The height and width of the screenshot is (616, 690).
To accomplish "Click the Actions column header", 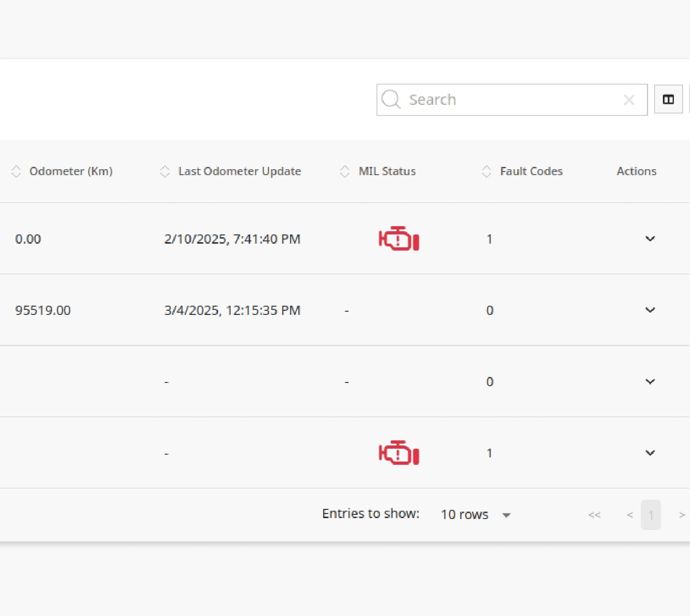I will click(x=636, y=171).
